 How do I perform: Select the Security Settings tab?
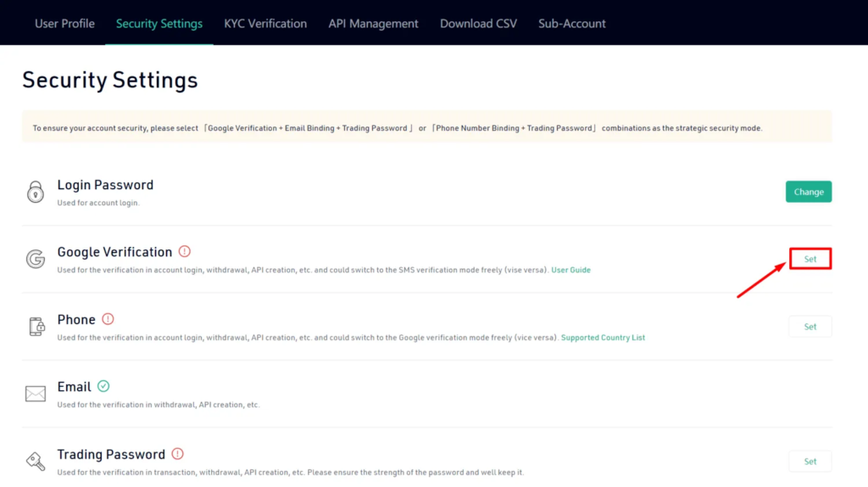(159, 23)
